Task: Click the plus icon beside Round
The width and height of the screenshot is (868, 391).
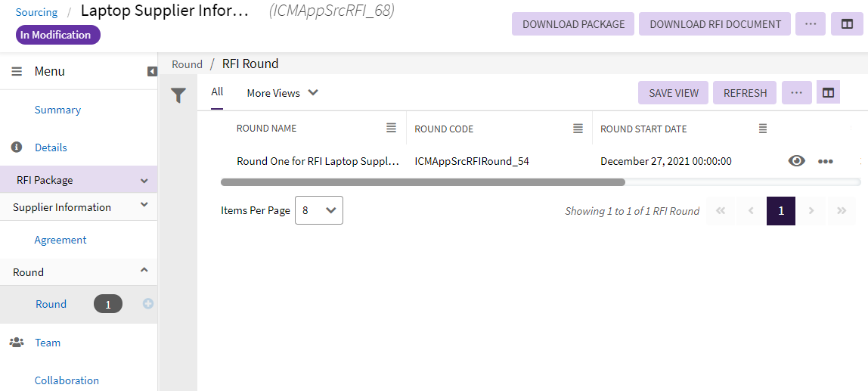Action: coord(148,303)
